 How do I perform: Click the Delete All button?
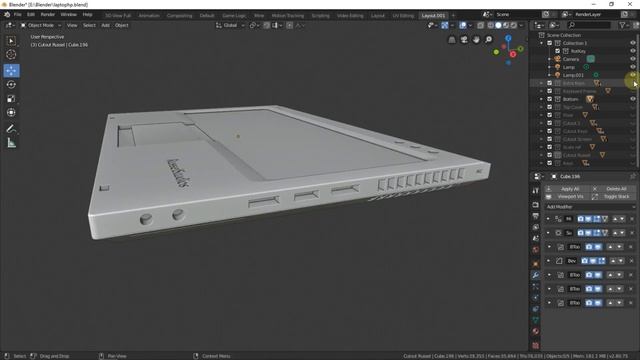[x=613, y=189]
